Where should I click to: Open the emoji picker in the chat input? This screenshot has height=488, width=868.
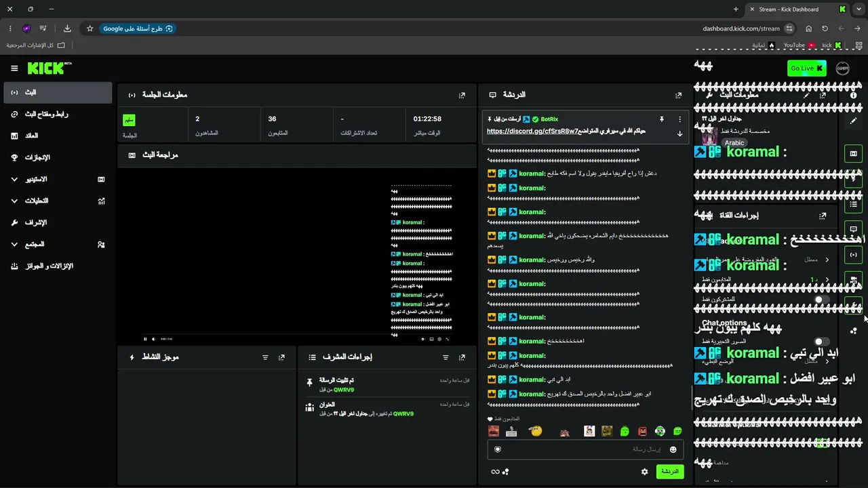click(673, 449)
